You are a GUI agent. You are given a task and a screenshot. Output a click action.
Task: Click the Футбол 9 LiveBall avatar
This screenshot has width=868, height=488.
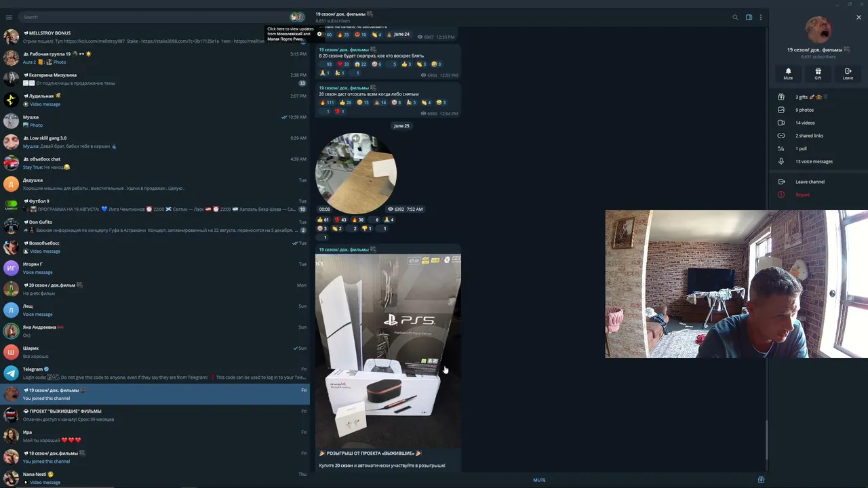tap(11, 205)
